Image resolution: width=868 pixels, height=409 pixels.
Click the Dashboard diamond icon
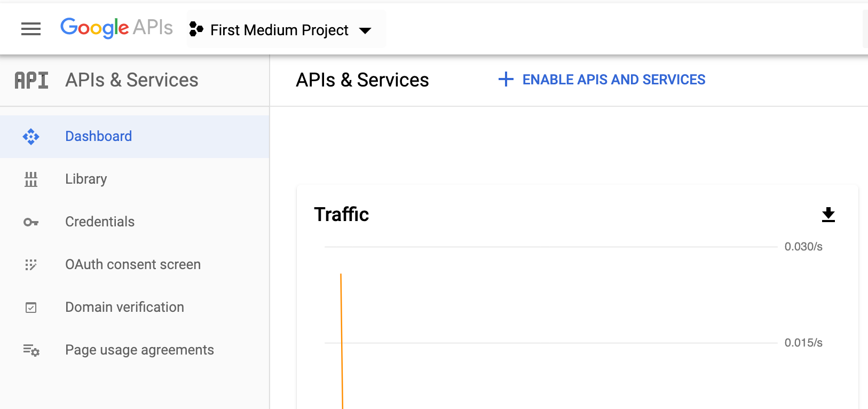tap(31, 137)
